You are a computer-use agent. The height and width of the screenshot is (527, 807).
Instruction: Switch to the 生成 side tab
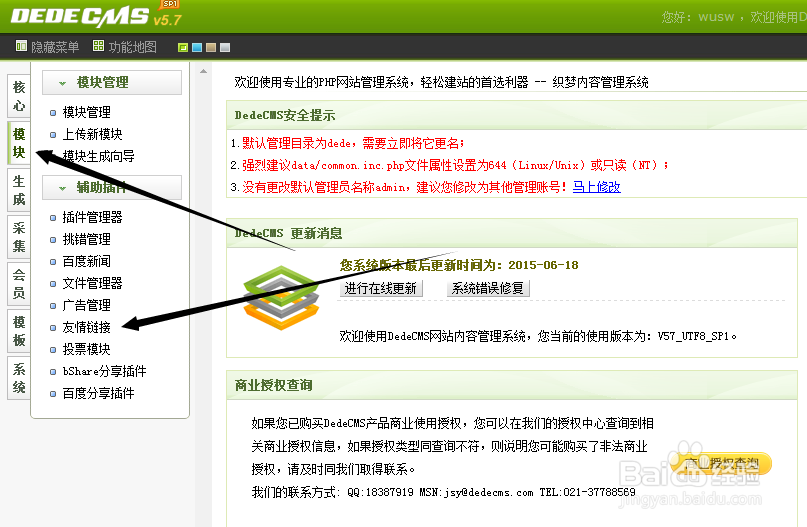(x=19, y=190)
